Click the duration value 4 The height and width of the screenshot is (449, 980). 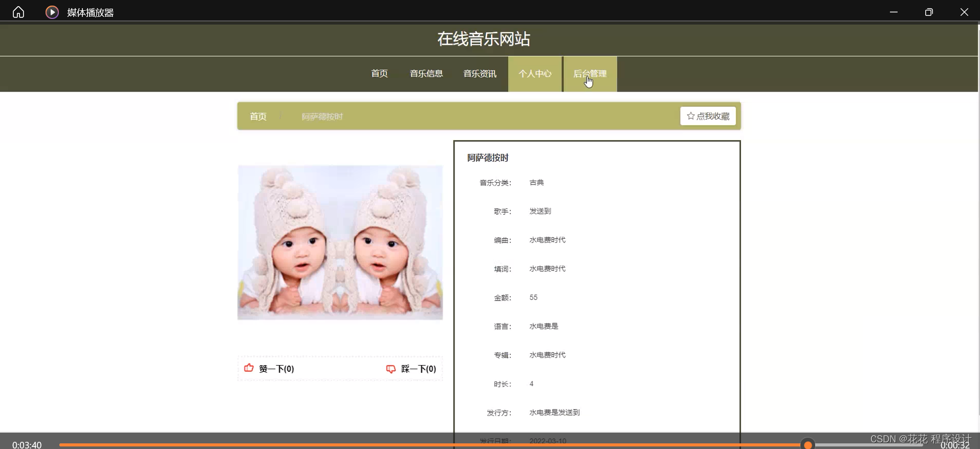531,384
